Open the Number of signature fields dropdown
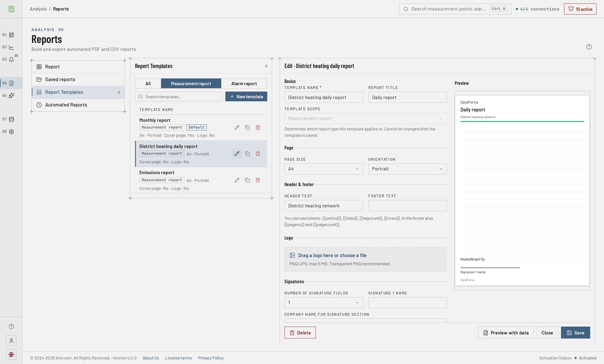The width and height of the screenshot is (604, 364). 324,303
